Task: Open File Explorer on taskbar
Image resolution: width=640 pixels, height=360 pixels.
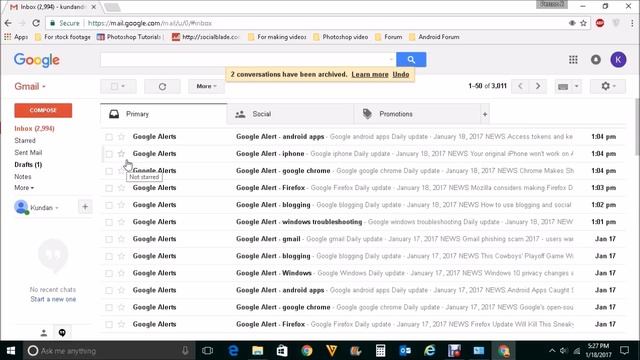Action: [x=258, y=351]
